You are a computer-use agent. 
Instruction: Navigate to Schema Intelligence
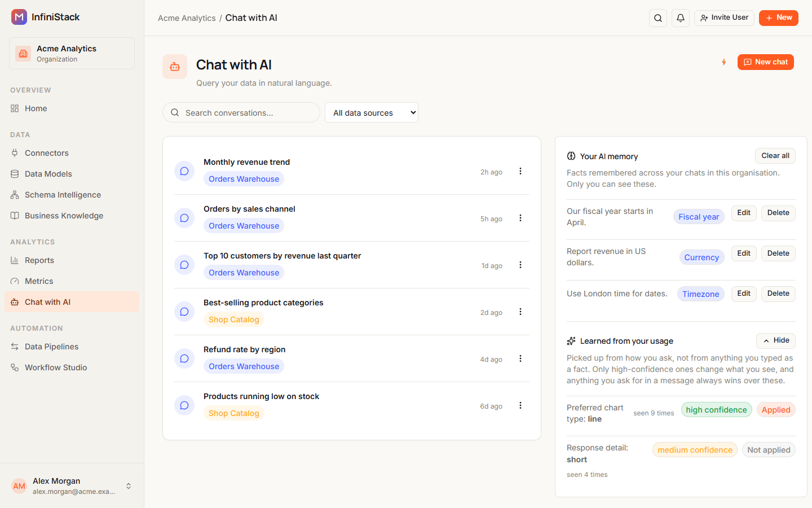[72, 195]
